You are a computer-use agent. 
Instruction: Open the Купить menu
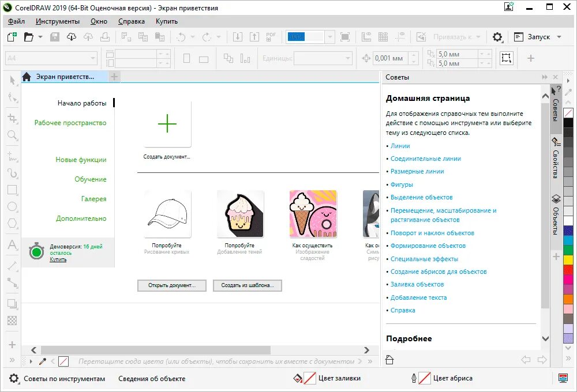coord(167,21)
